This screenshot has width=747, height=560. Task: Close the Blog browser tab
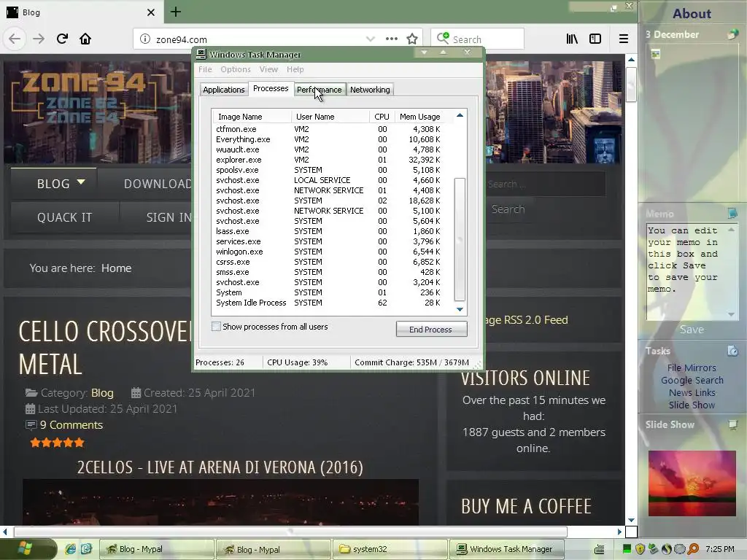tap(150, 12)
